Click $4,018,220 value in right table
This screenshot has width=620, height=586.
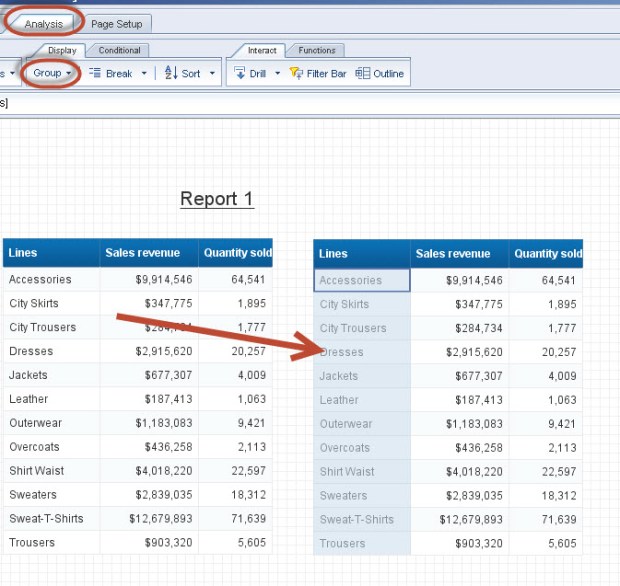click(474, 471)
